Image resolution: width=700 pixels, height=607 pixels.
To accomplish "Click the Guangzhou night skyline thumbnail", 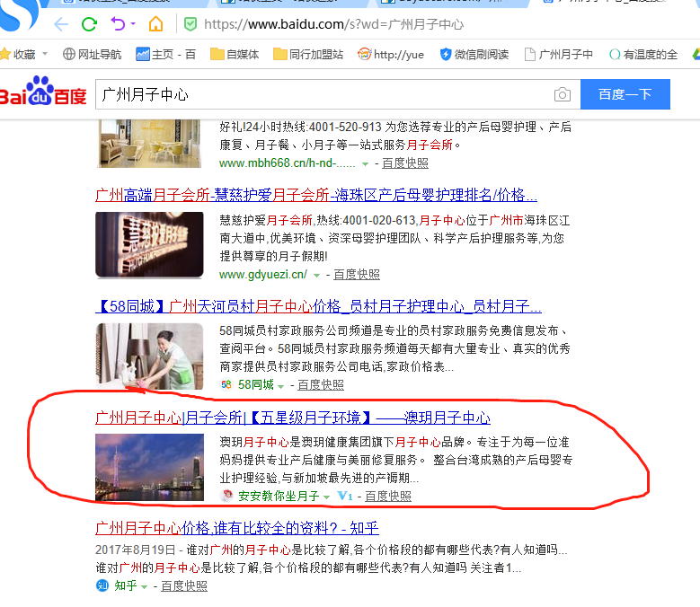I will [x=149, y=467].
